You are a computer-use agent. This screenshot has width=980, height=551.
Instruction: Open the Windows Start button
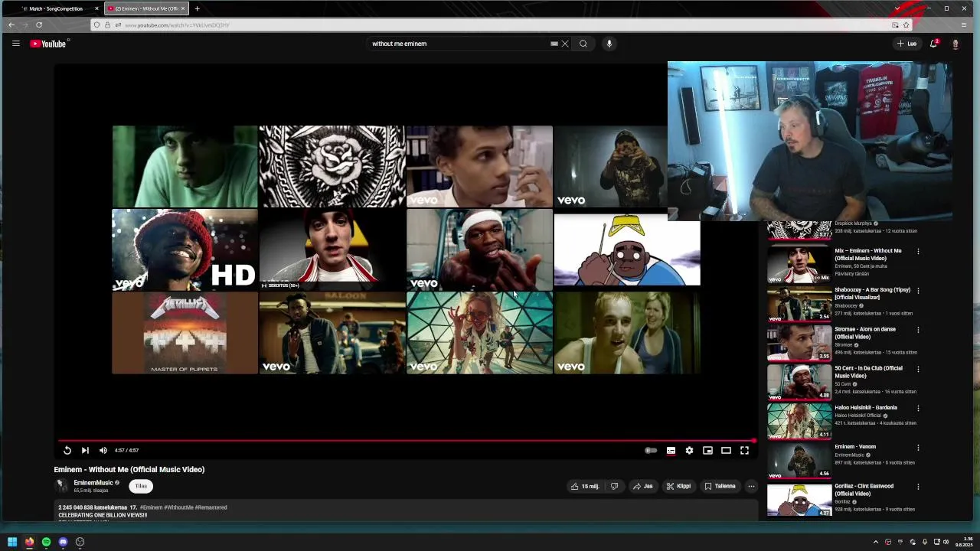click(x=12, y=542)
